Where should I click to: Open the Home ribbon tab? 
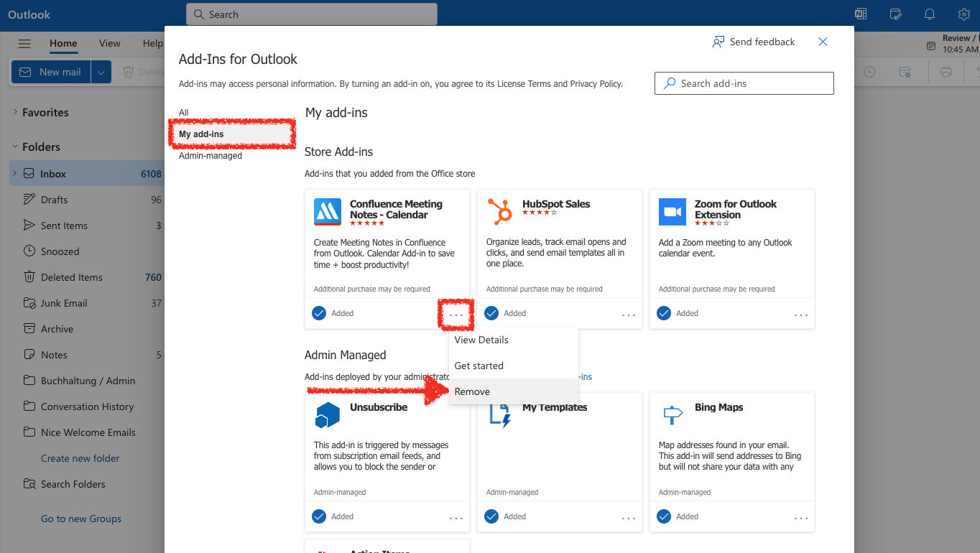[x=63, y=44]
